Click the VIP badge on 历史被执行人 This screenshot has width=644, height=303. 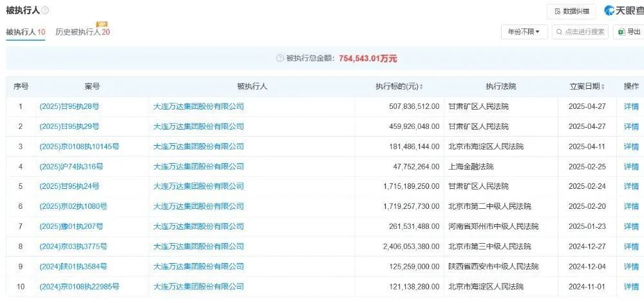[x=102, y=24]
